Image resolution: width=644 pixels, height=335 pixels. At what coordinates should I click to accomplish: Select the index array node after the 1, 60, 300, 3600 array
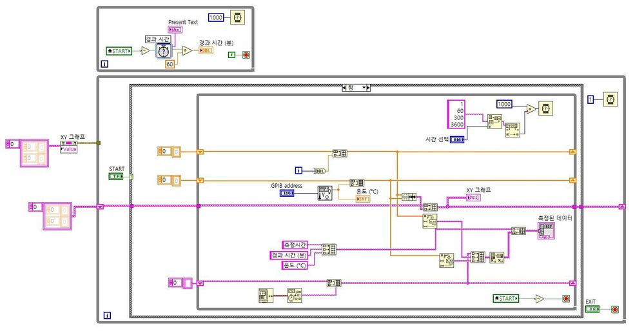click(494, 121)
